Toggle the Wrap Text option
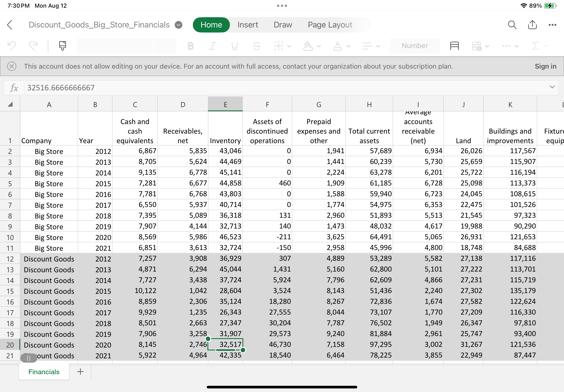The image size is (564, 392). [454, 46]
